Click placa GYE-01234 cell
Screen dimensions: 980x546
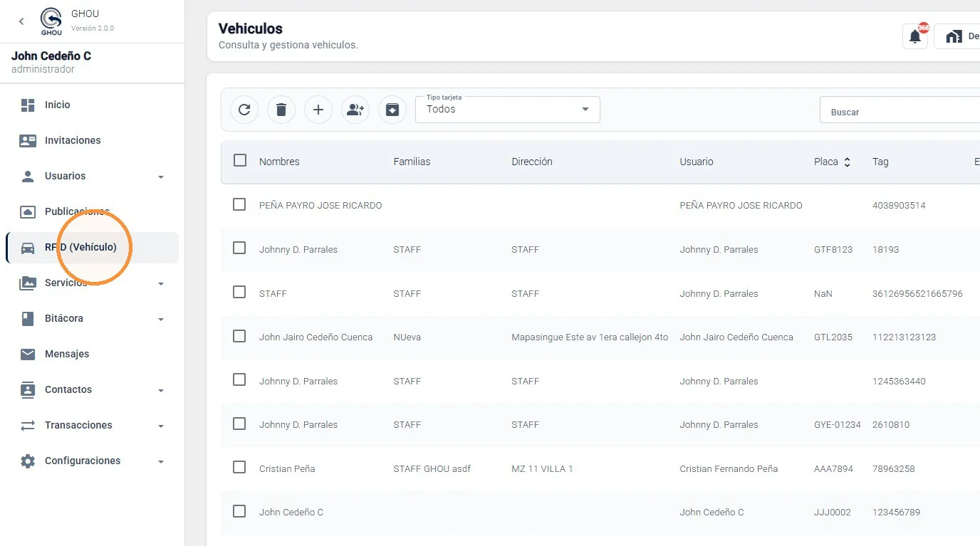point(838,424)
